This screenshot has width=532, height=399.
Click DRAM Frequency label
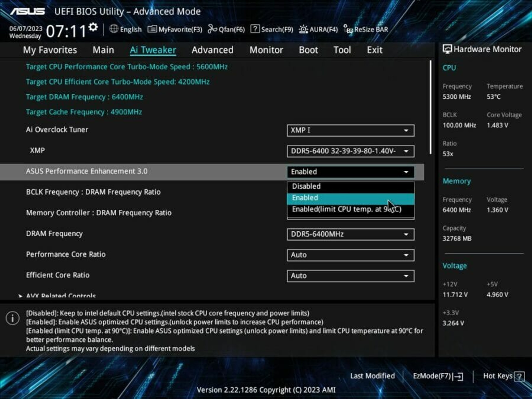point(54,234)
